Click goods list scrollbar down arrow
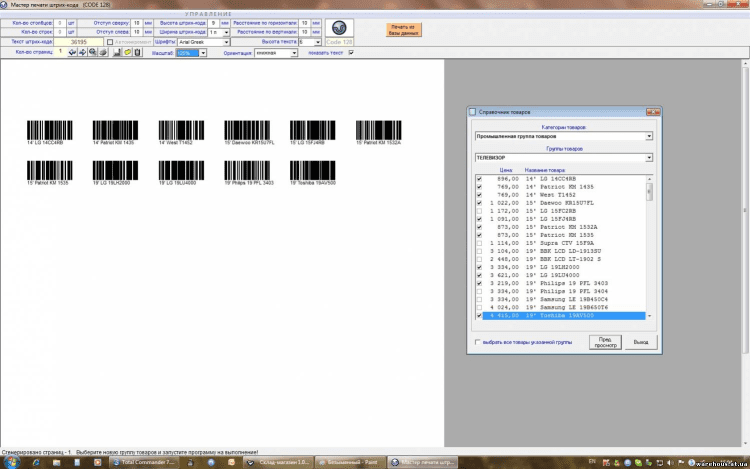The width and height of the screenshot is (750, 469). click(649, 316)
